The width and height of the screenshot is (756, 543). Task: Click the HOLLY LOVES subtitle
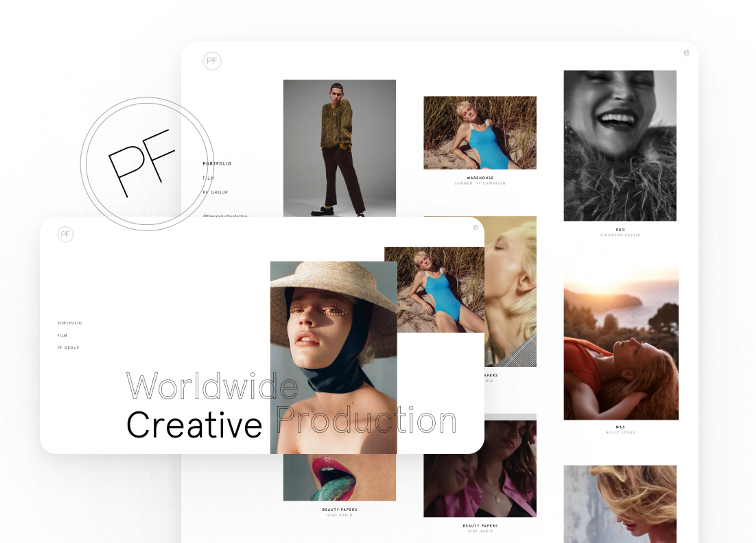(620, 432)
